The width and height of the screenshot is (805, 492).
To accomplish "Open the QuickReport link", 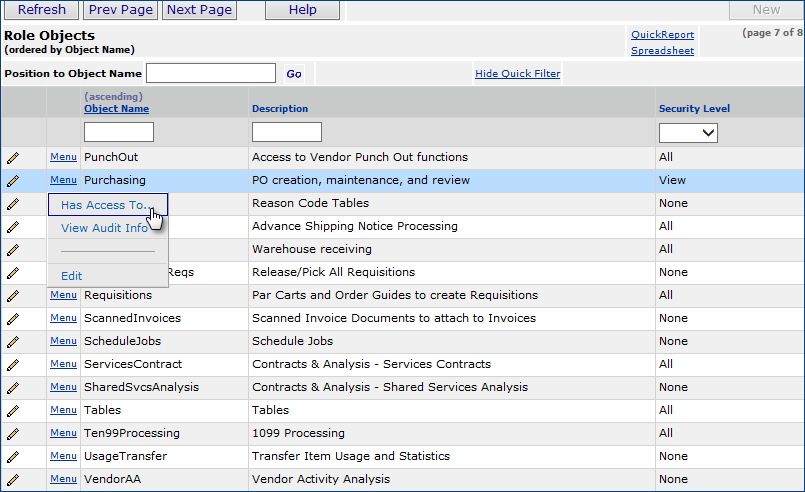I will [662, 35].
